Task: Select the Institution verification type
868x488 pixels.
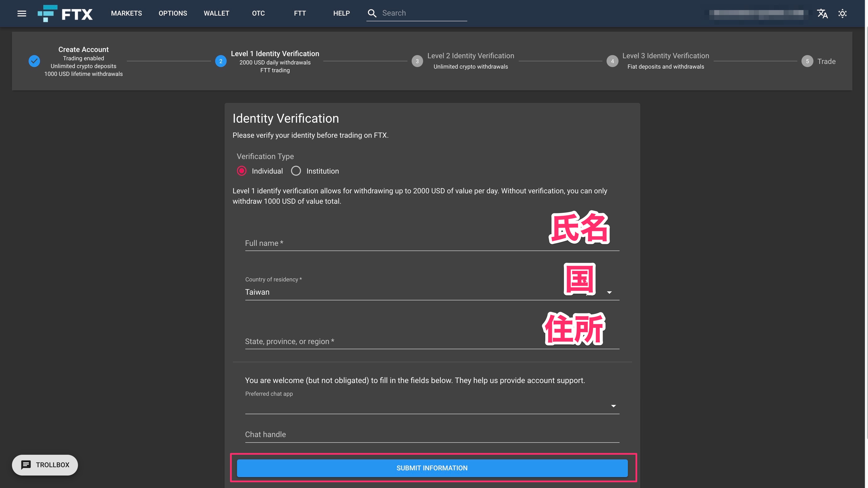Action: 296,171
